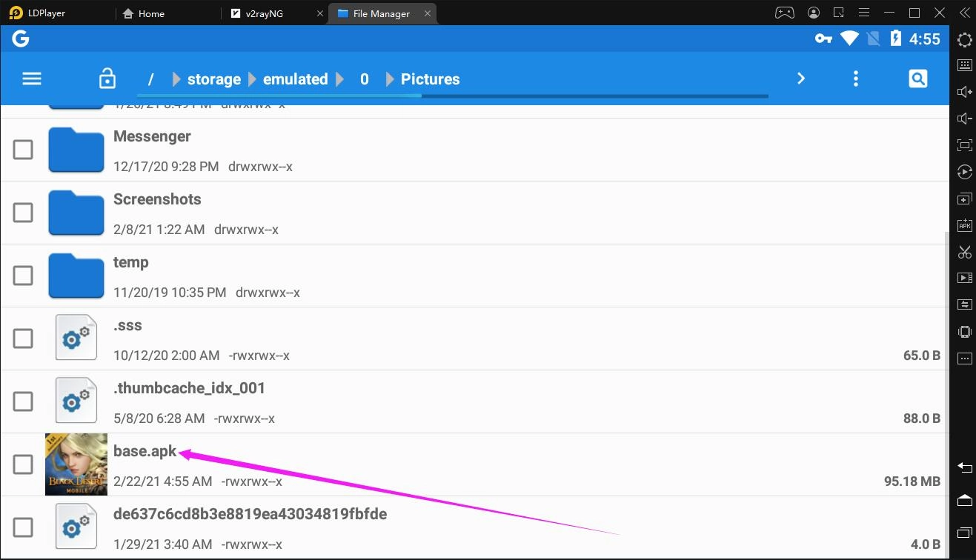Select the Screenshots folder checkbox
Screen dimensions: 976x560
pyautogui.click(x=23, y=213)
